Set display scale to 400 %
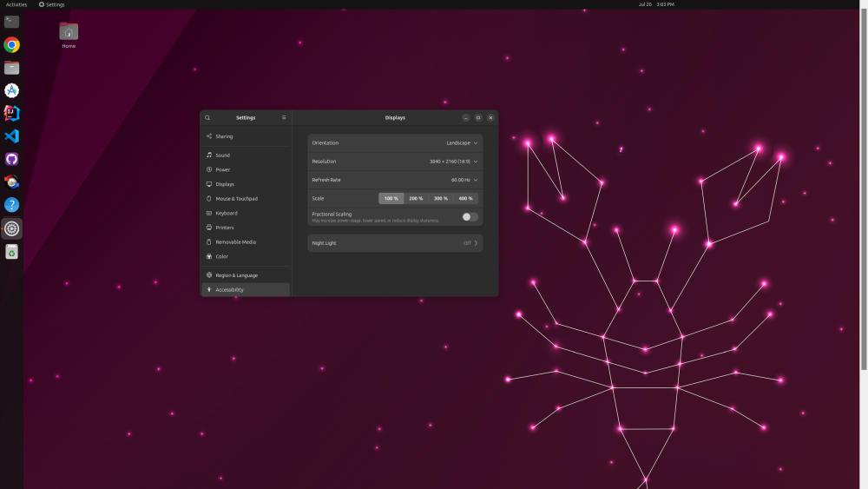The width and height of the screenshot is (868, 489). click(x=465, y=198)
